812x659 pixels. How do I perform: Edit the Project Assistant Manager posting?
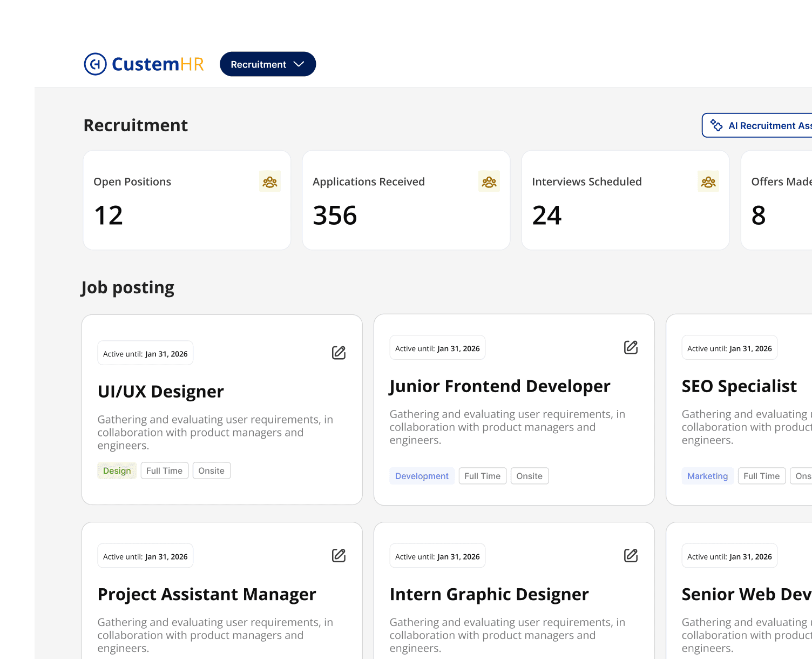tap(339, 556)
